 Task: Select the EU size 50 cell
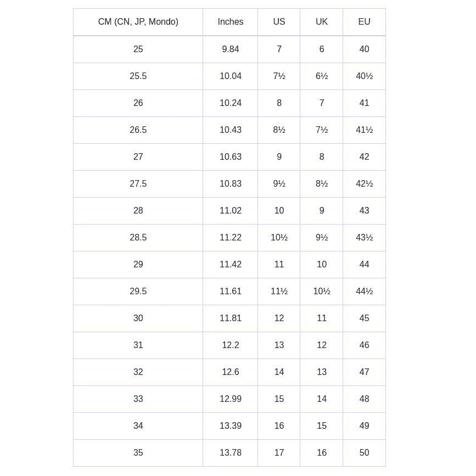click(x=364, y=452)
